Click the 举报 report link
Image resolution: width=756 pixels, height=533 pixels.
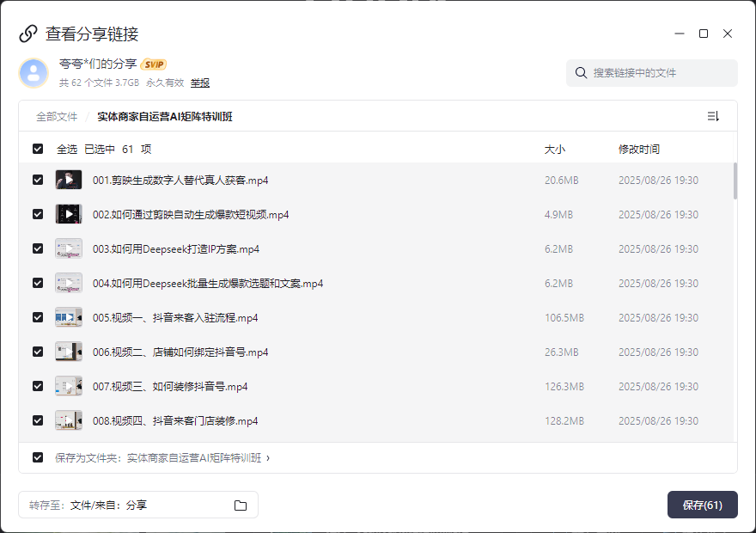200,83
